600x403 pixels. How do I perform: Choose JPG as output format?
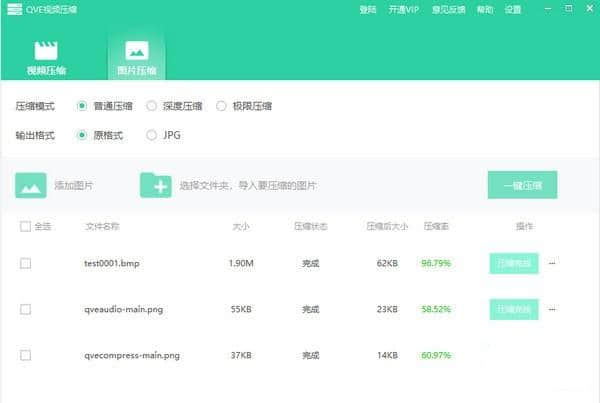[152, 135]
